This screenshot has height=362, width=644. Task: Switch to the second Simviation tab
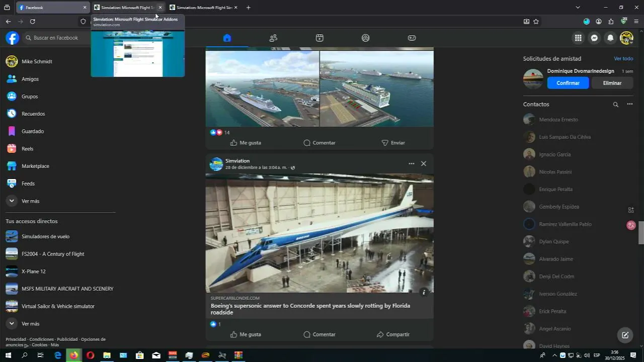click(128, 8)
